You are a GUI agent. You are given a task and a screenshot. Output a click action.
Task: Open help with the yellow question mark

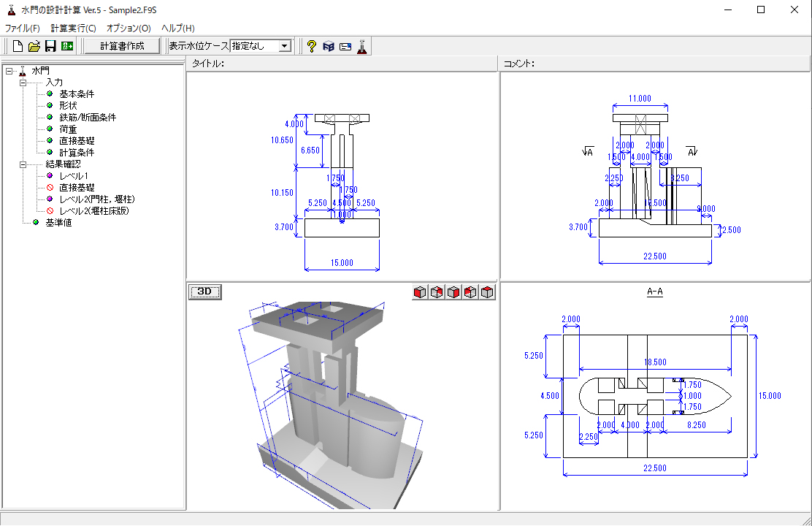[x=311, y=46]
